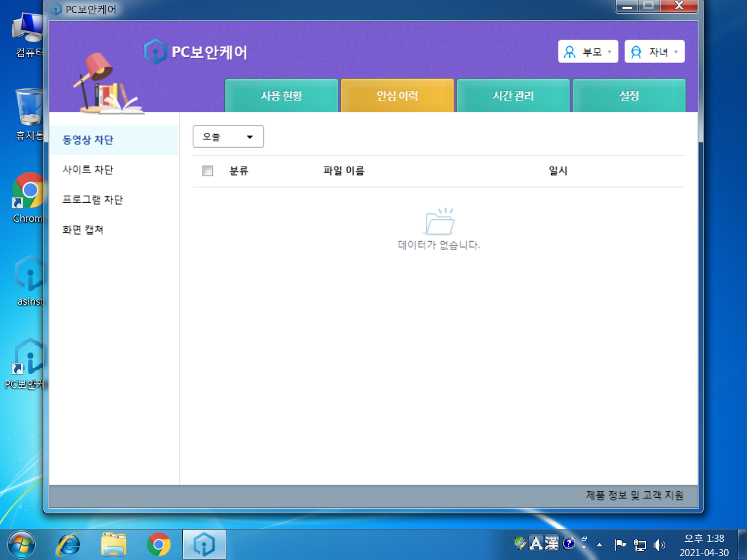The image size is (747, 560).
Task: Select the 컴퓨터 desktop icon
Action: pyautogui.click(x=28, y=35)
